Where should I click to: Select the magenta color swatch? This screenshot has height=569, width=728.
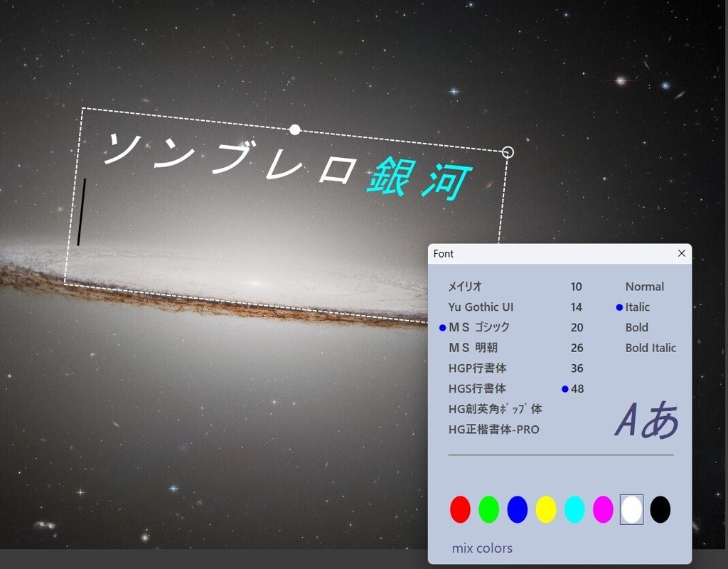click(603, 509)
